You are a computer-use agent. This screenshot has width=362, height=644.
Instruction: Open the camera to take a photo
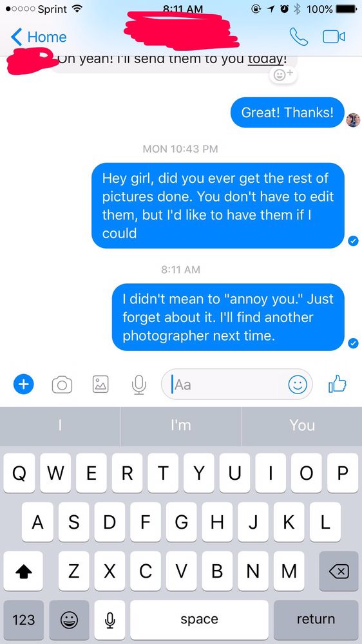click(62, 385)
